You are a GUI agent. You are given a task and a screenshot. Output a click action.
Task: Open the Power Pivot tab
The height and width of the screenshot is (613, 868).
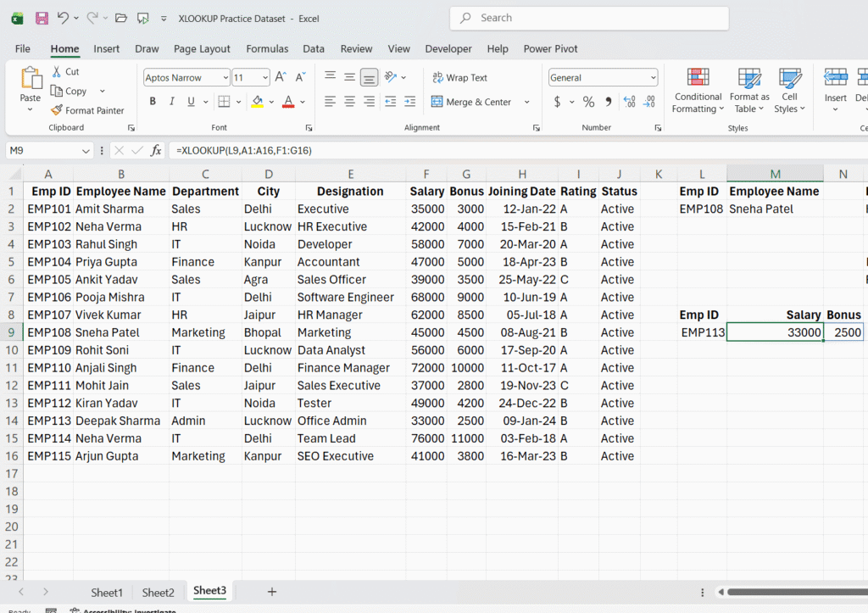coord(550,48)
